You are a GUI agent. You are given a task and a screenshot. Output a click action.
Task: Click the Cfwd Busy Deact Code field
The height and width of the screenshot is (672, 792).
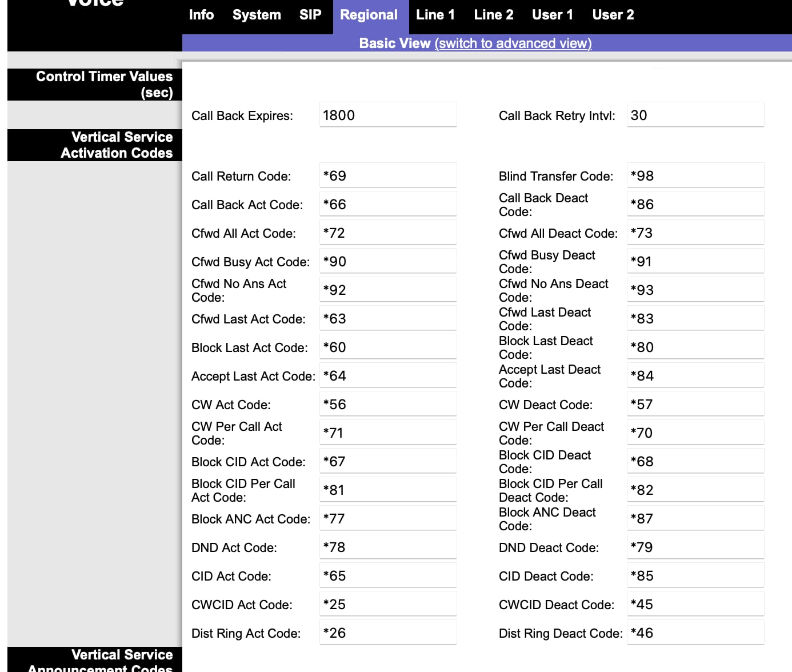click(695, 261)
